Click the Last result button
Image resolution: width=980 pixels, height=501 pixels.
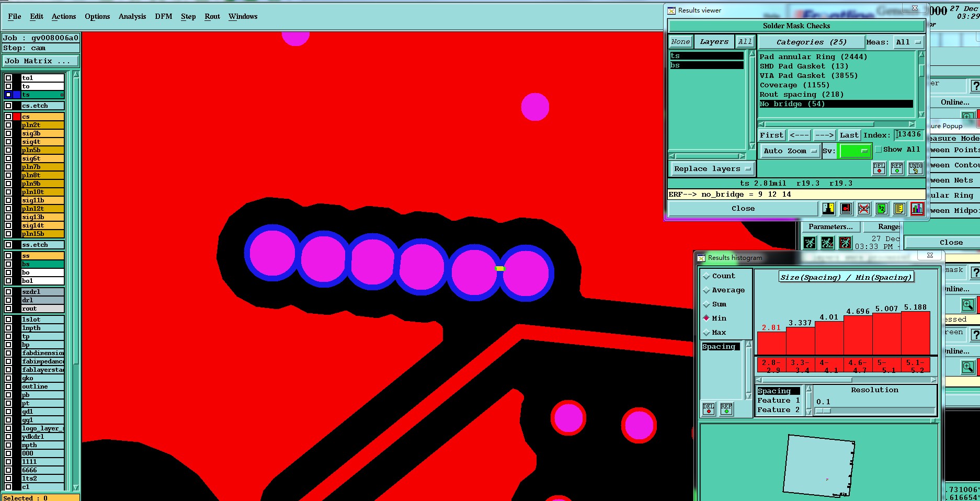(x=849, y=135)
